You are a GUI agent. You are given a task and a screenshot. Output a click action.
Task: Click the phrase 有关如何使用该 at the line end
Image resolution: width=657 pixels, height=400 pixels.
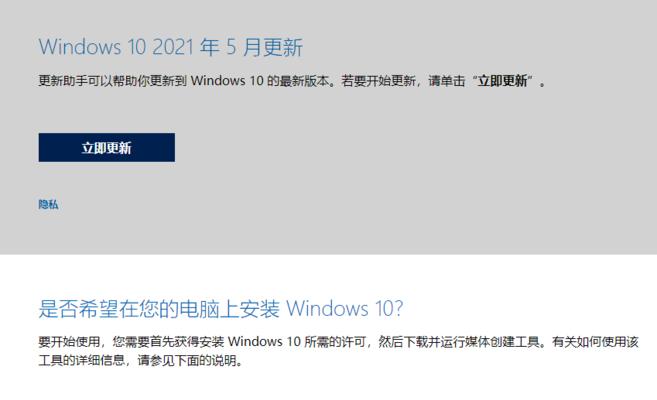(x=595, y=342)
